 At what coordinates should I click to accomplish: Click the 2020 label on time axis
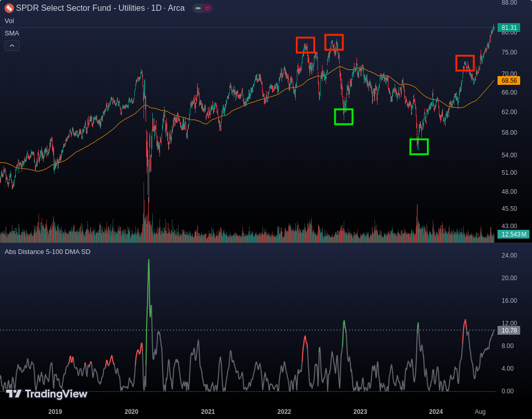click(x=131, y=411)
